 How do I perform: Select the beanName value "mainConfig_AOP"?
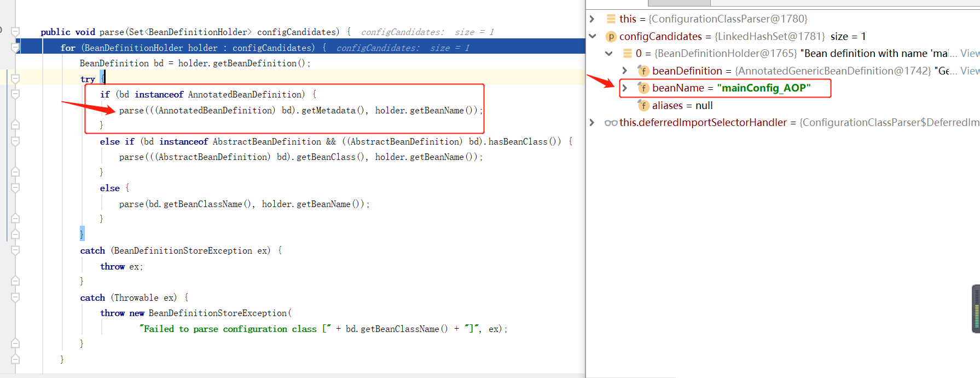(x=764, y=88)
